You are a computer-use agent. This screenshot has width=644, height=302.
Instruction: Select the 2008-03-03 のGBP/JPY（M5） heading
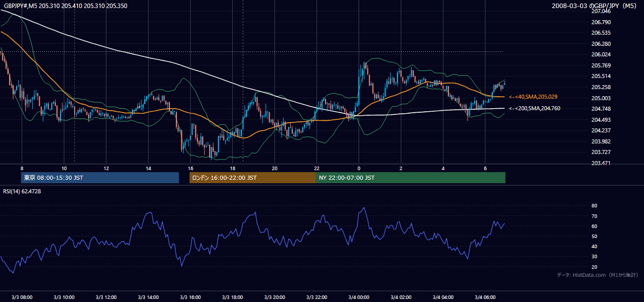(x=595, y=6)
